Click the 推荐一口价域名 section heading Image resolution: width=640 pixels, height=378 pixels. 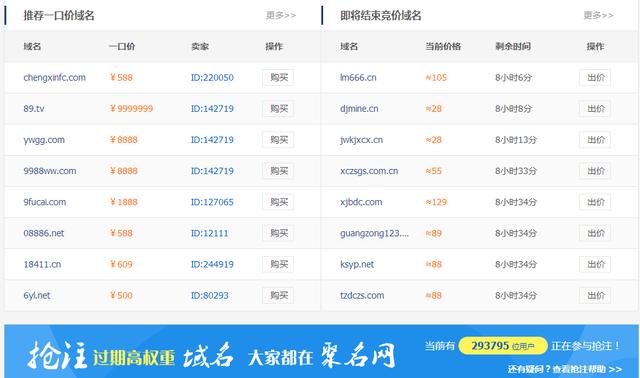(x=59, y=16)
